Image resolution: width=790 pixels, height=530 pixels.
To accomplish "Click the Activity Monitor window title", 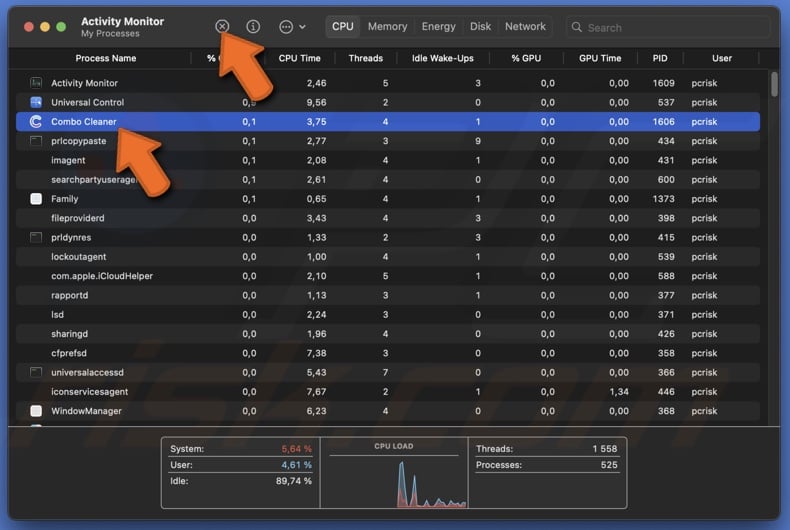I will [x=122, y=21].
